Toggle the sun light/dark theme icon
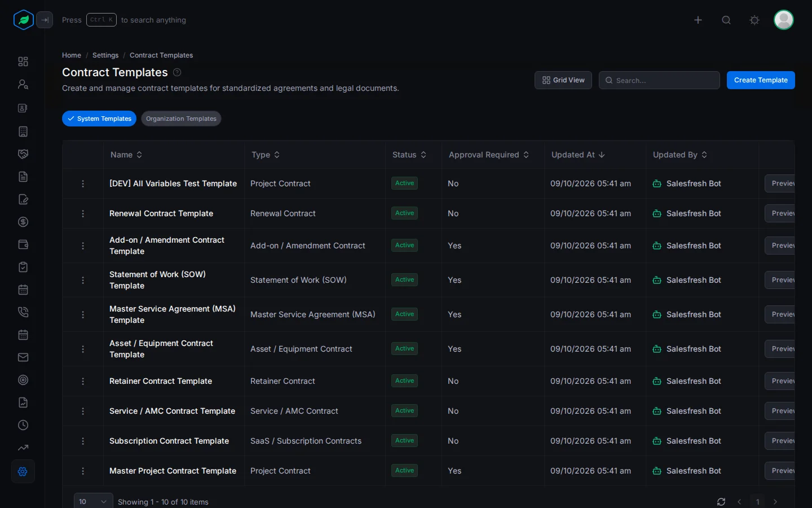The width and height of the screenshot is (812, 508). 754,20
